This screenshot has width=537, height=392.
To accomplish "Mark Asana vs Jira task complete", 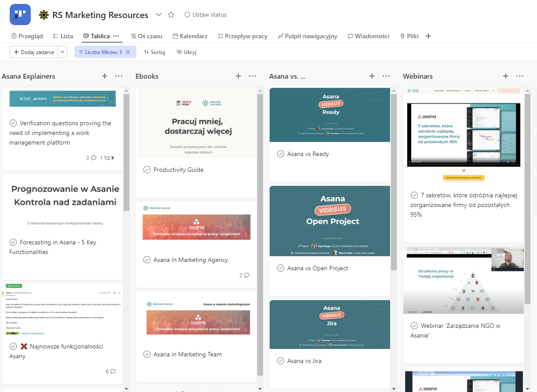I will 281,361.
